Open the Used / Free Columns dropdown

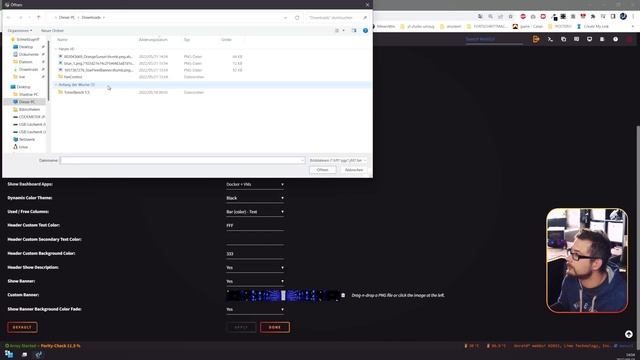tap(255, 212)
